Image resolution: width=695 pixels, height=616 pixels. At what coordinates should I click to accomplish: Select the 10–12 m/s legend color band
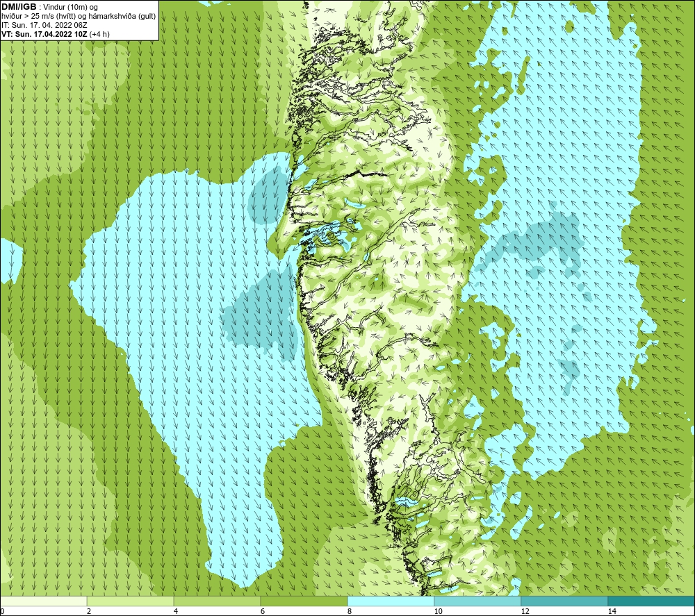pyautogui.click(x=478, y=601)
